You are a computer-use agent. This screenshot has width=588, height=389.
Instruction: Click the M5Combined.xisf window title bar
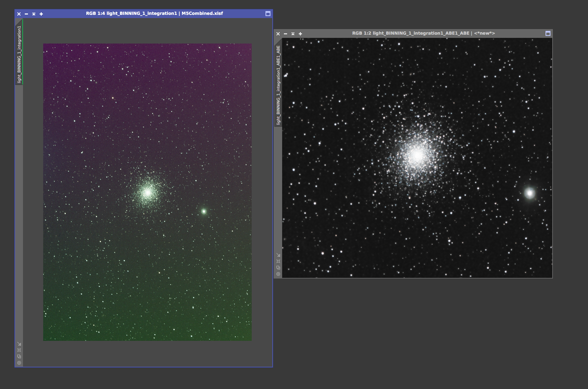coord(154,13)
